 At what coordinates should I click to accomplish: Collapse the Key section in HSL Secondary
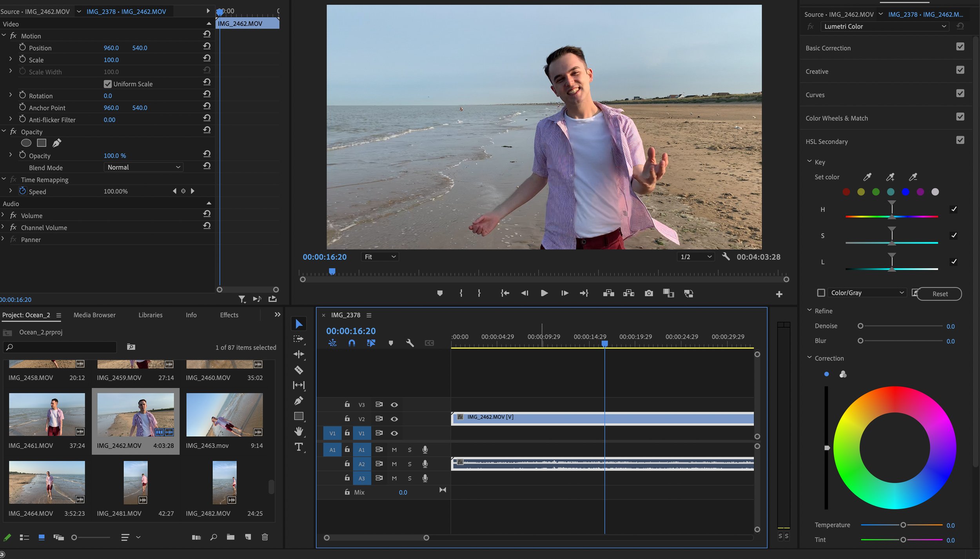[x=809, y=161]
